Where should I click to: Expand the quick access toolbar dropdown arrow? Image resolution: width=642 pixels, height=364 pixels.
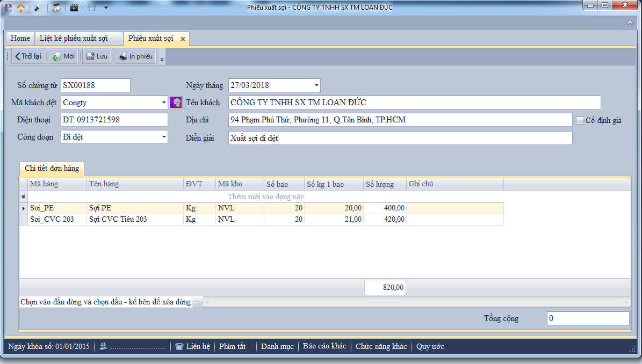[106, 8]
